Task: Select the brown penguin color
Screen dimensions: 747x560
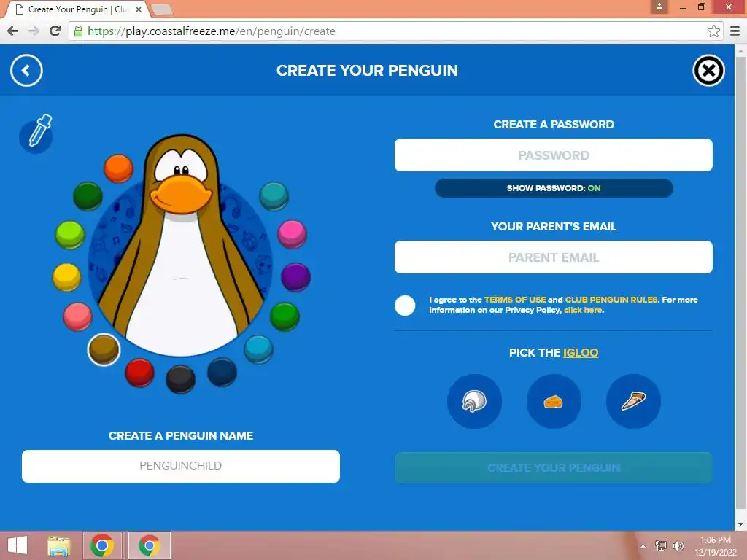Action: pyautogui.click(x=104, y=349)
